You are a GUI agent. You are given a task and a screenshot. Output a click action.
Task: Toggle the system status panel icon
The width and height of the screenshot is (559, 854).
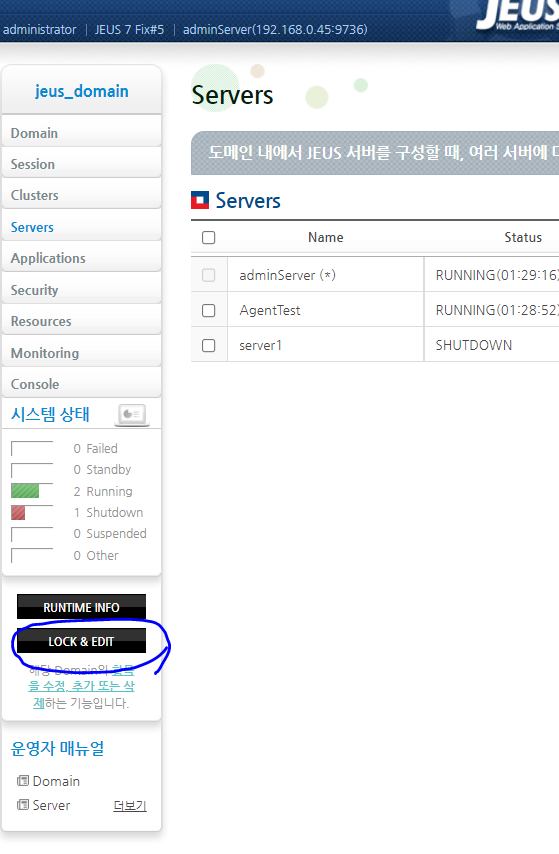(x=132, y=414)
